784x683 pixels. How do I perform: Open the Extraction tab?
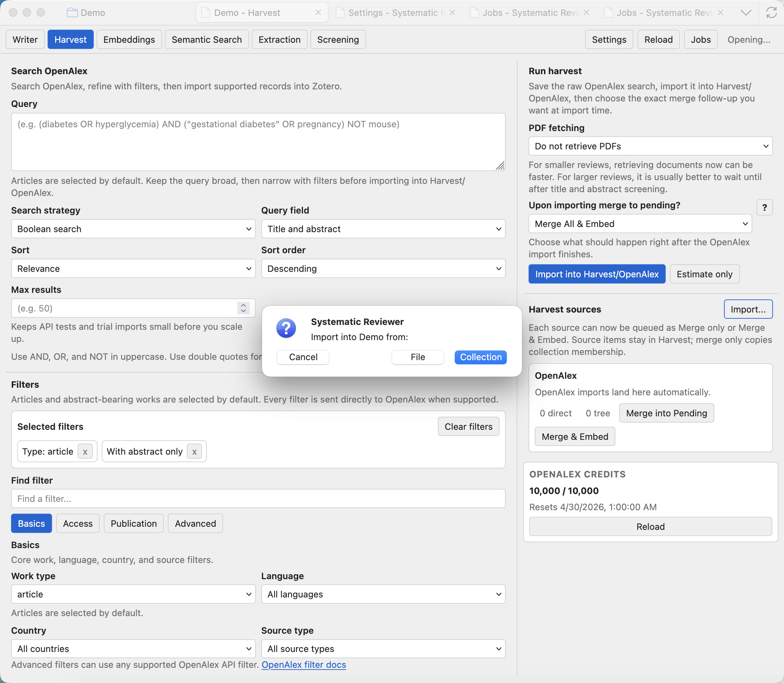pyautogui.click(x=279, y=40)
